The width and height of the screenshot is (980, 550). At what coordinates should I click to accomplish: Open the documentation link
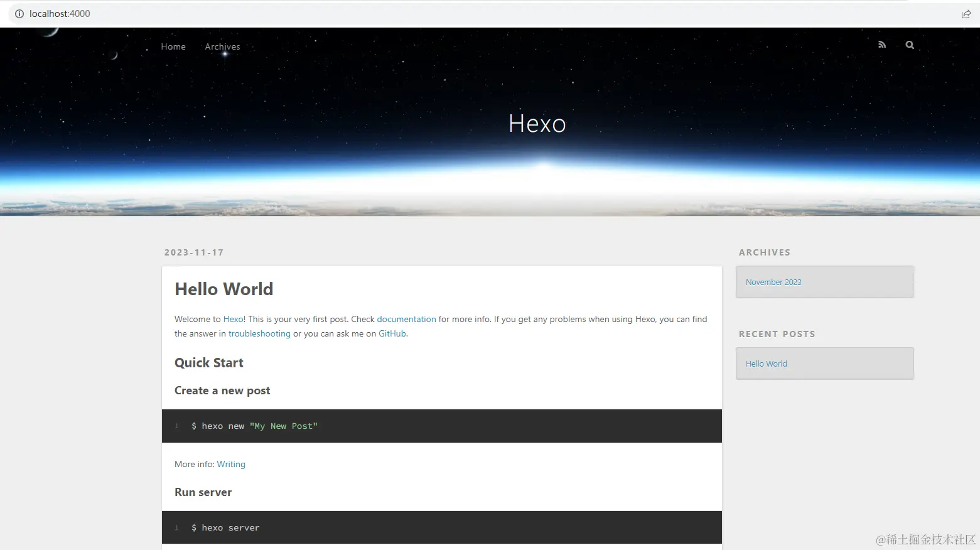point(406,319)
